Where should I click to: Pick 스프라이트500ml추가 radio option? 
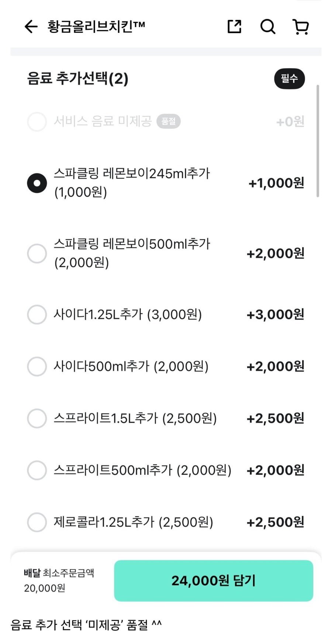[x=37, y=470]
